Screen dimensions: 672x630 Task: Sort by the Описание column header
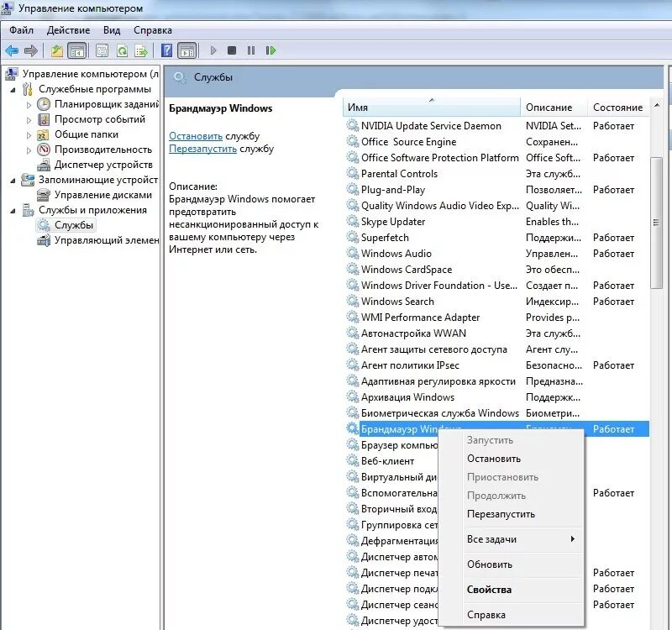pyautogui.click(x=554, y=108)
